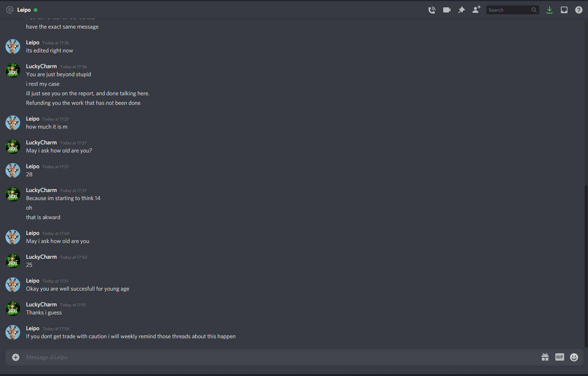Click the Leipo name in the header
Image resolution: width=588 pixels, height=376 pixels.
point(24,10)
